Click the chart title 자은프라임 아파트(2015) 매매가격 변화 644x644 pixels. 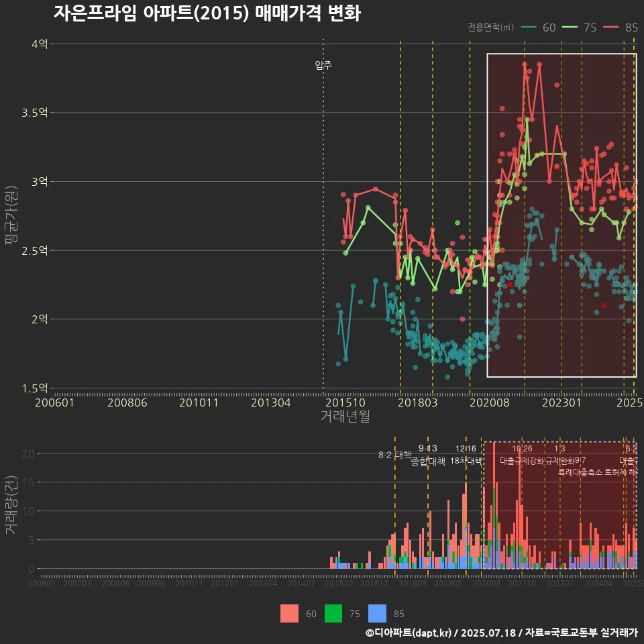[207, 13]
